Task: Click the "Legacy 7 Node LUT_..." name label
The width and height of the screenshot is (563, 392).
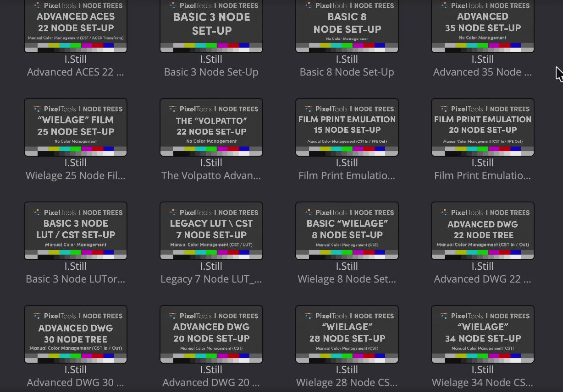Action: point(211,279)
